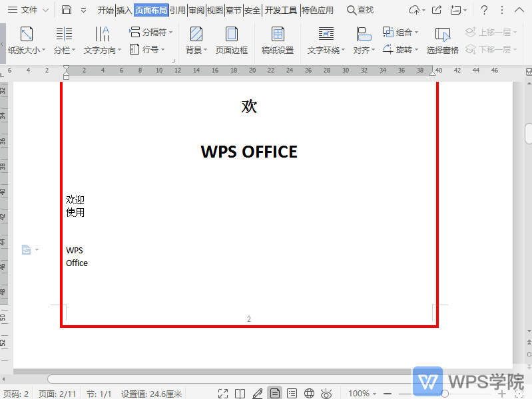Image resolution: width=532 pixels, height=399 pixels.
Task: Switch to the Review (审阅) tab
Action: pos(196,10)
